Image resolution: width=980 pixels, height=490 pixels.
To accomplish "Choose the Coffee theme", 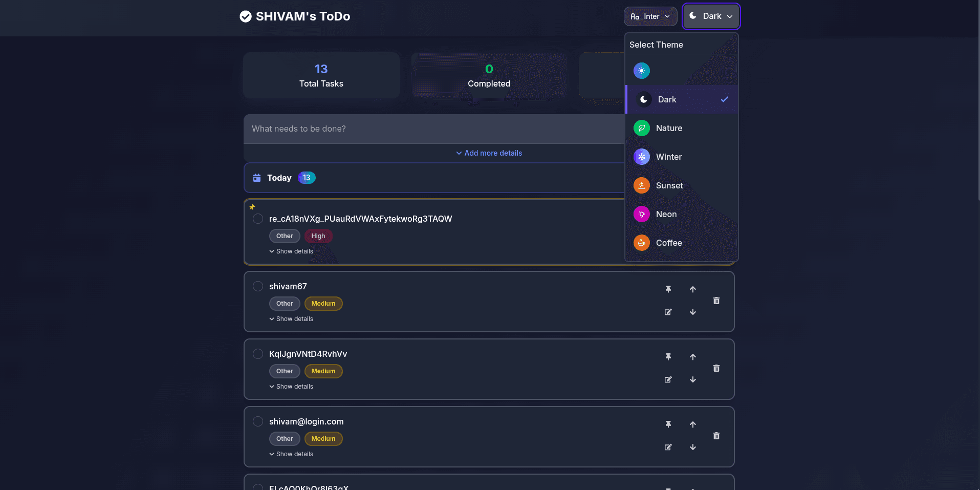I will pos(669,243).
